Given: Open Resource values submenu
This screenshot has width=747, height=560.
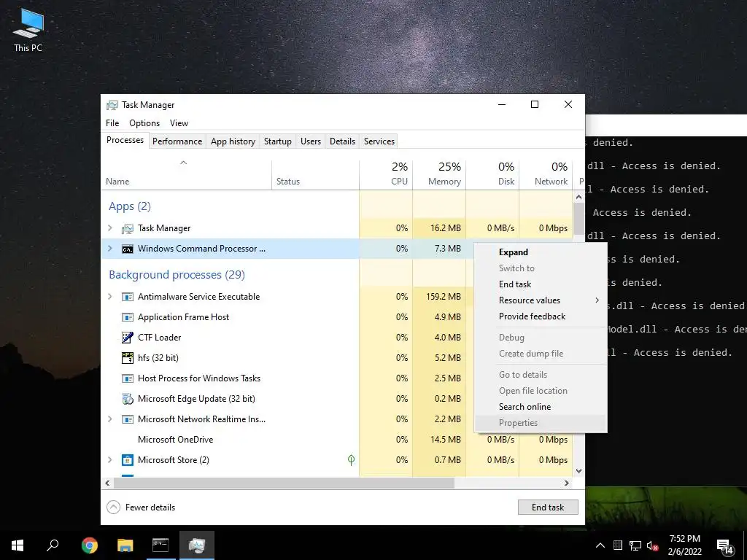Looking at the screenshot, I should (x=541, y=300).
